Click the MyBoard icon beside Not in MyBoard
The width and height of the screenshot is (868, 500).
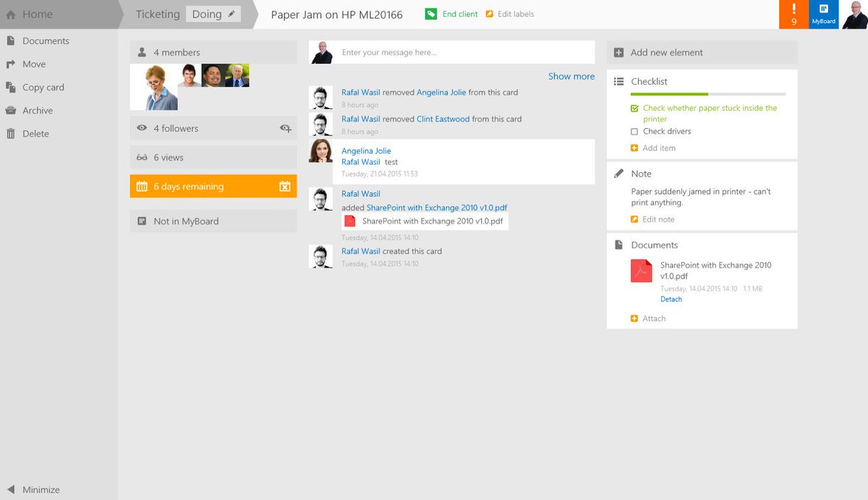click(x=142, y=221)
